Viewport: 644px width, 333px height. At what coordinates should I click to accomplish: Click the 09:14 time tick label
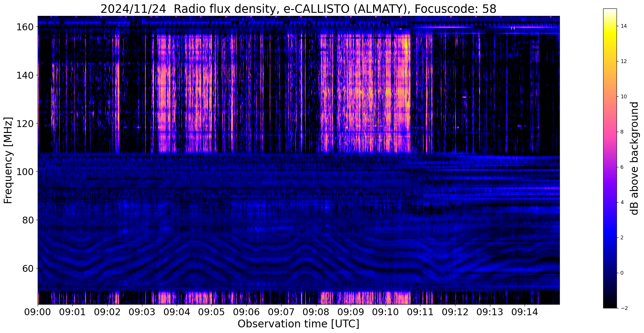point(525,312)
